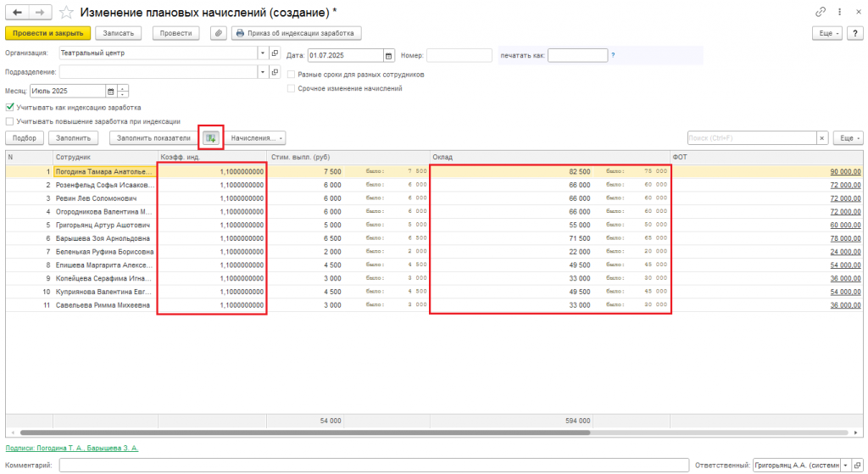Click the Записать button
868x474 pixels.
point(119,33)
